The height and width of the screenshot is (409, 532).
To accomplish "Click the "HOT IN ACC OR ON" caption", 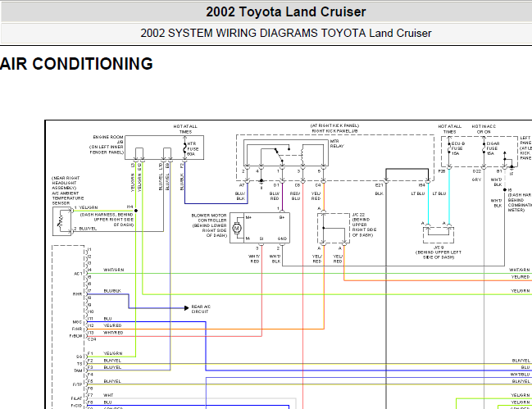I will (x=484, y=129).
